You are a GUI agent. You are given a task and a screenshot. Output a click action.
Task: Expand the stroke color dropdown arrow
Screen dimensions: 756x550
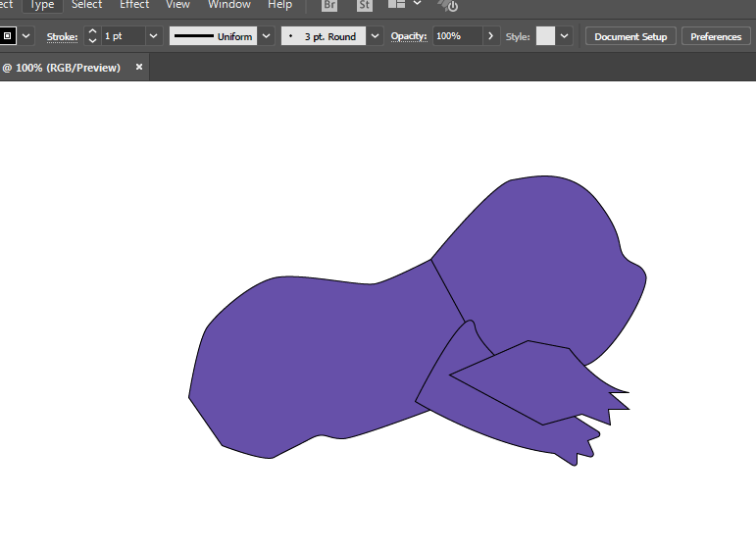(x=26, y=36)
